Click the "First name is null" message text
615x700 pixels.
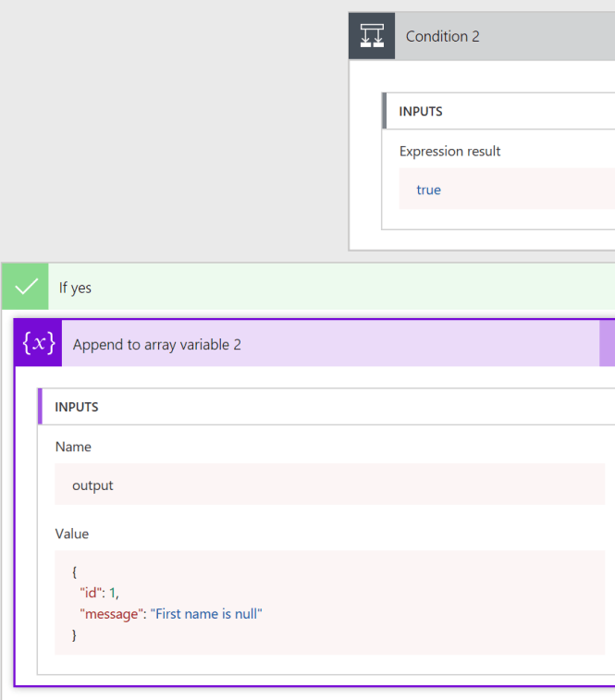206,614
